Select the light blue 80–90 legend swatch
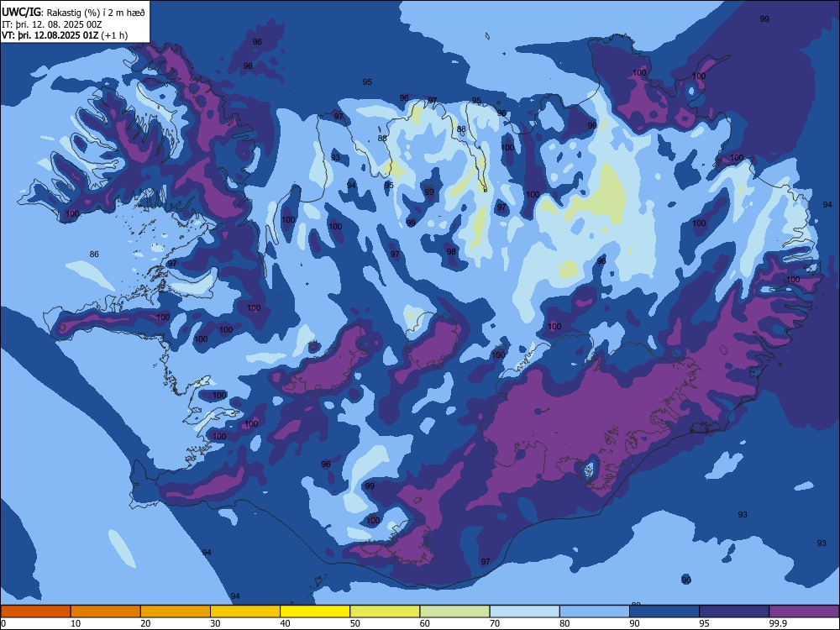Image resolution: width=840 pixels, height=630 pixels. (595, 612)
